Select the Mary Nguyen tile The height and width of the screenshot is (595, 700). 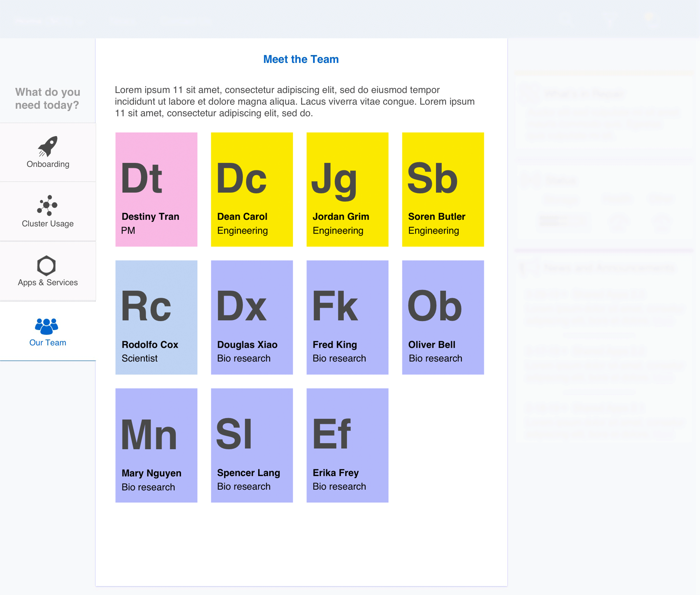pyautogui.click(x=156, y=445)
